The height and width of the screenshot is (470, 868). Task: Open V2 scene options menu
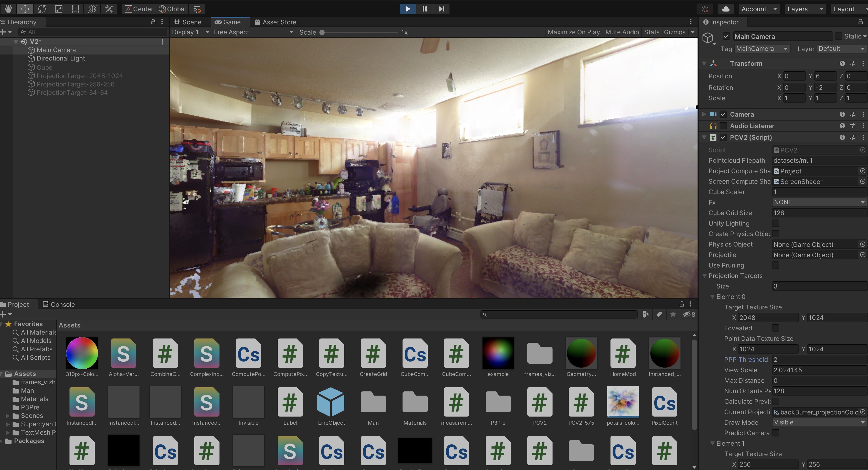click(162, 41)
